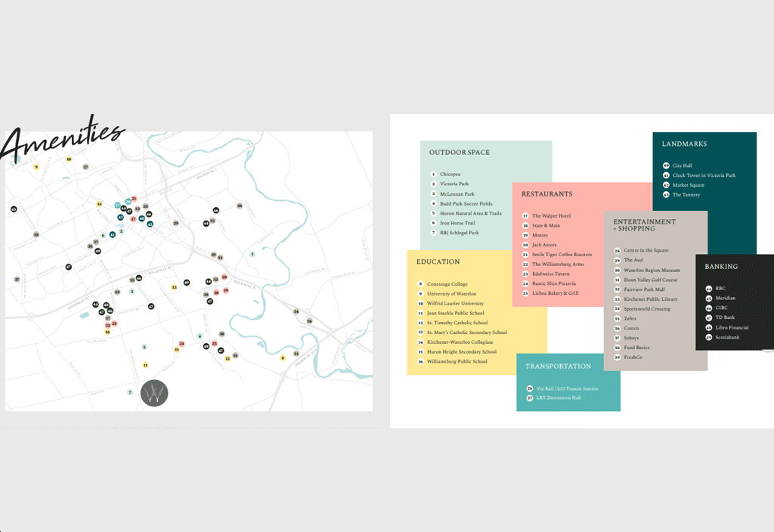Select The Walper Hotel in Restaurants list
The image size is (774, 532).
pos(551,216)
